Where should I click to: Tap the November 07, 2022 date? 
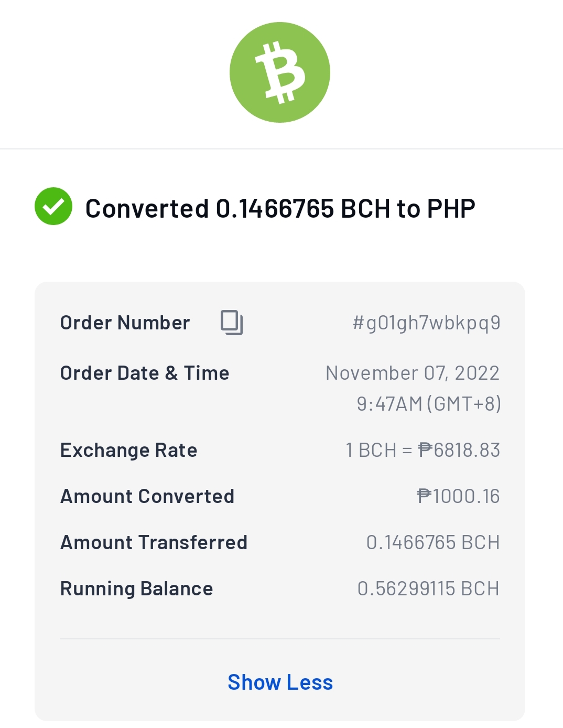point(413,373)
